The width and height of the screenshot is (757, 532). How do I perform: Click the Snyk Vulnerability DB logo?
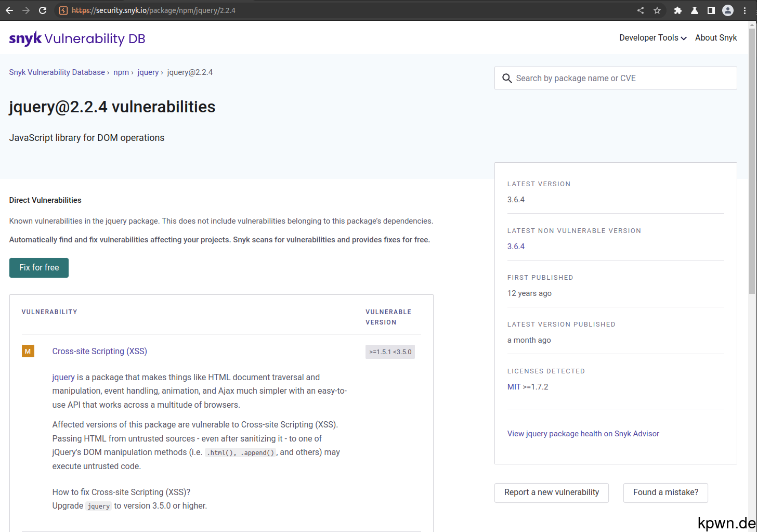coord(76,37)
